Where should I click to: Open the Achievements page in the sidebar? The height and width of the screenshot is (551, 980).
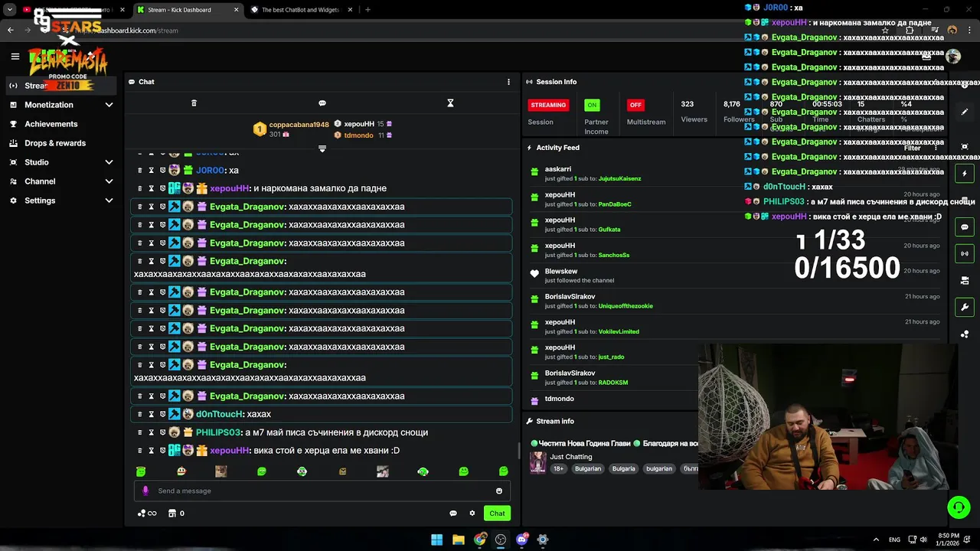(51, 124)
